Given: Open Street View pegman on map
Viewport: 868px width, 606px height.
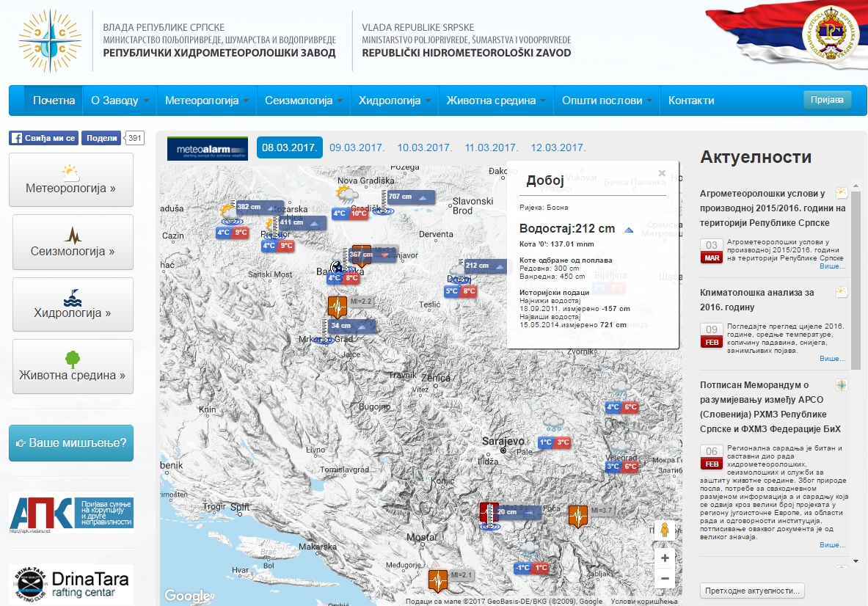Looking at the screenshot, I should tap(665, 530).
